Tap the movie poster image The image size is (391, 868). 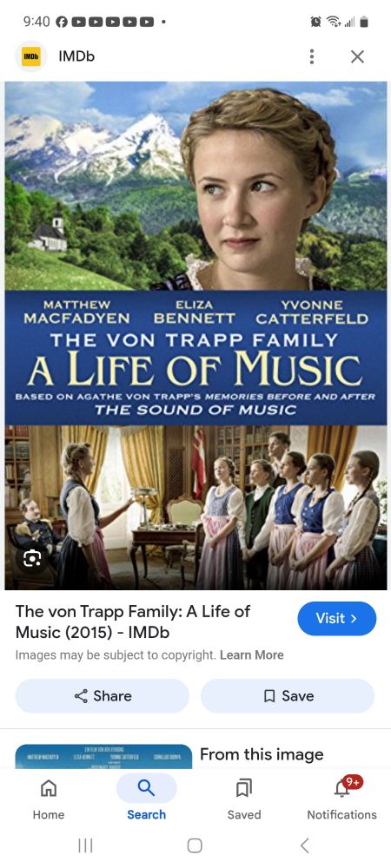click(x=196, y=336)
